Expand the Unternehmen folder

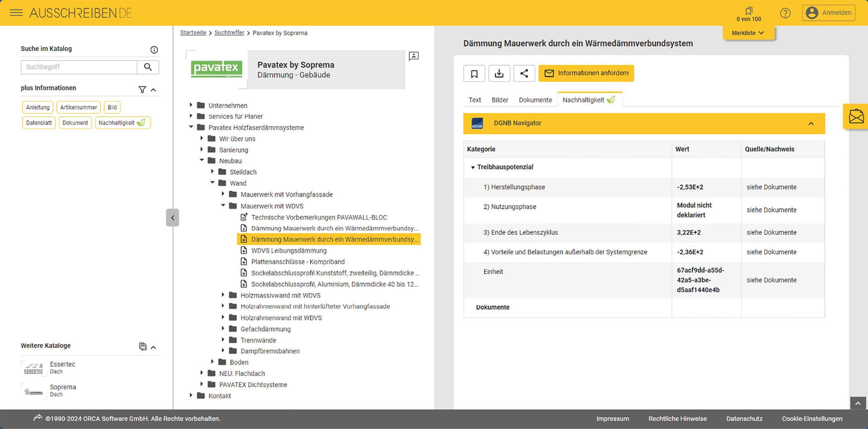[x=191, y=105]
